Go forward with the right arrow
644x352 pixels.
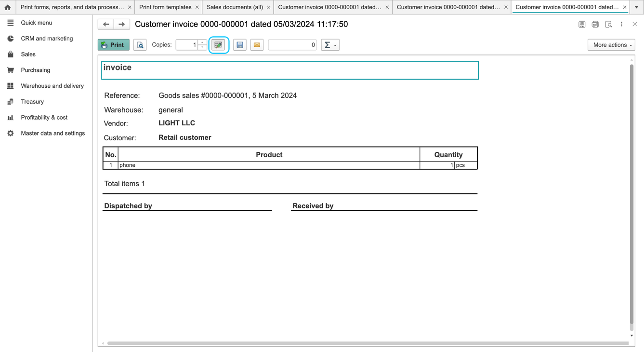[x=122, y=24]
